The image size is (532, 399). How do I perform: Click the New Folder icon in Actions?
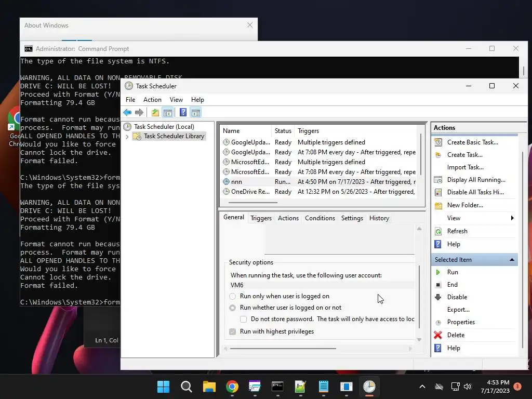pos(438,205)
